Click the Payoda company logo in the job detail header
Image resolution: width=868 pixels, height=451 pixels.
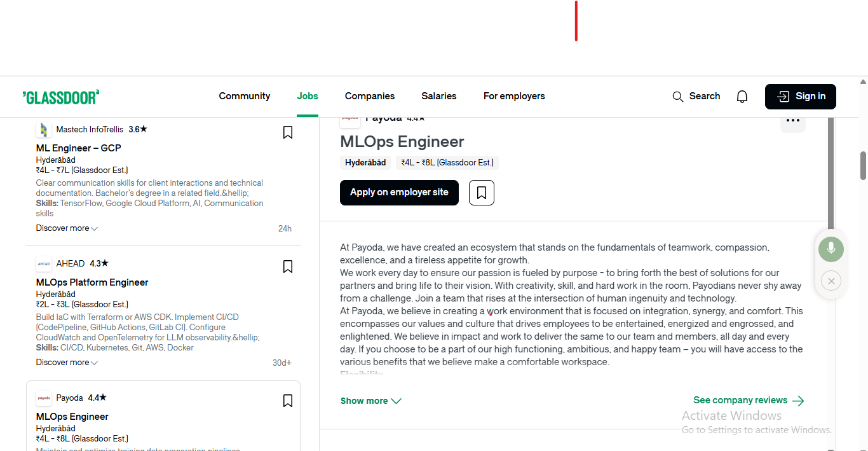[x=350, y=118]
